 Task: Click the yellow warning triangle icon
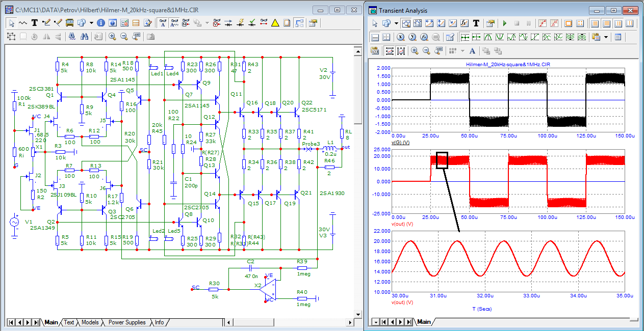275,23
